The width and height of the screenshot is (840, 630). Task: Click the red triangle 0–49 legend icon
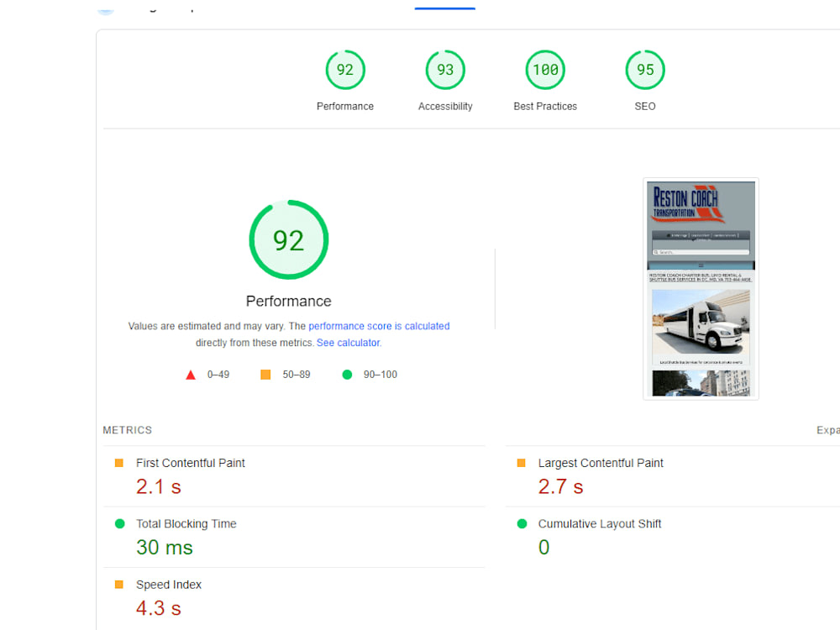(191, 375)
